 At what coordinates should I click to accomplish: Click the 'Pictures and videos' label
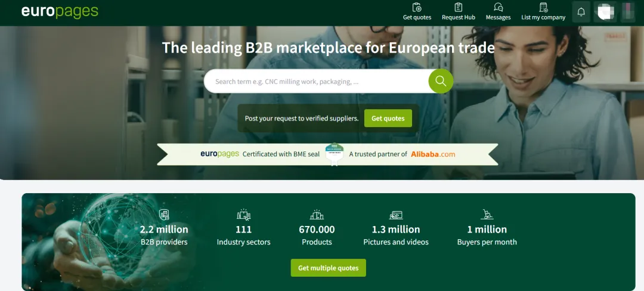coord(396,242)
